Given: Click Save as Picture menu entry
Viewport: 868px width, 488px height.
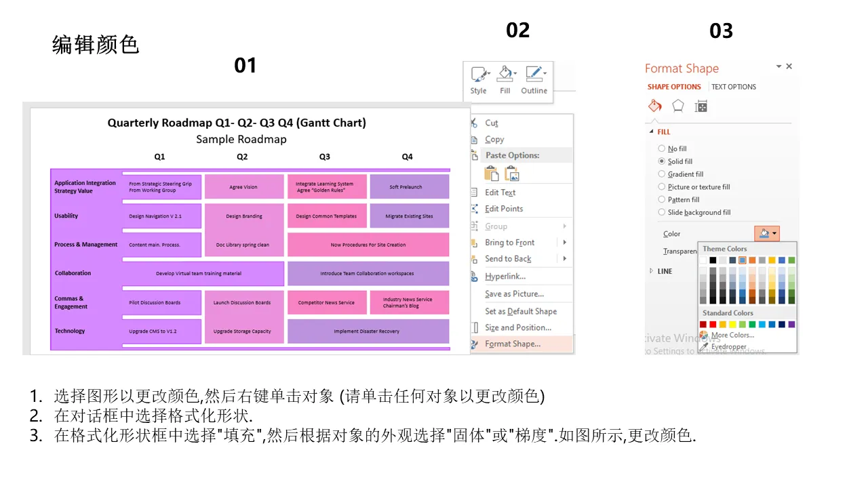Looking at the screenshot, I should coord(514,294).
